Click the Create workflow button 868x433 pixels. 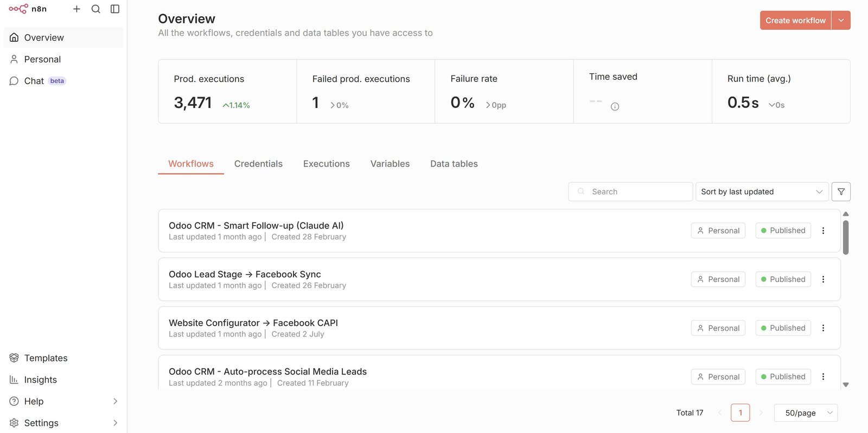point(795,20)
